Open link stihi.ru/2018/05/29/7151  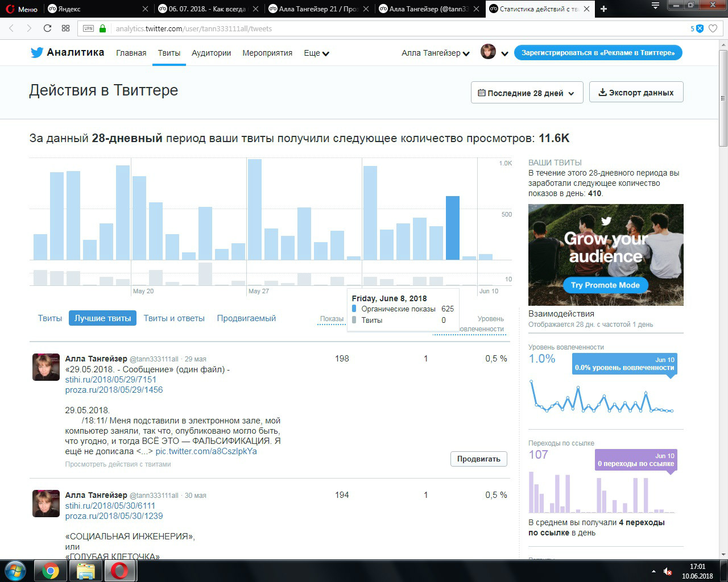(x=111, y=380)
